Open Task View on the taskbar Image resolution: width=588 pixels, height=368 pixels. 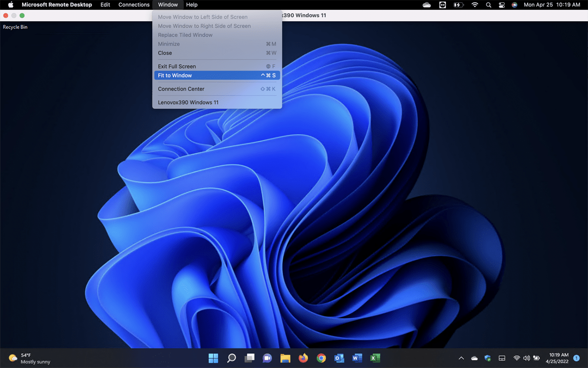coord(249,358)
